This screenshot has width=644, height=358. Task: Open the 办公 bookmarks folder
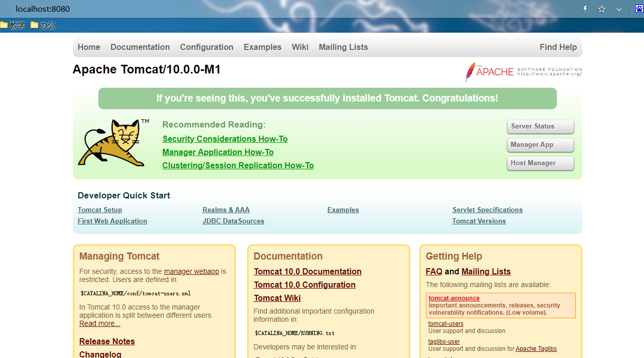coord(43,25)
